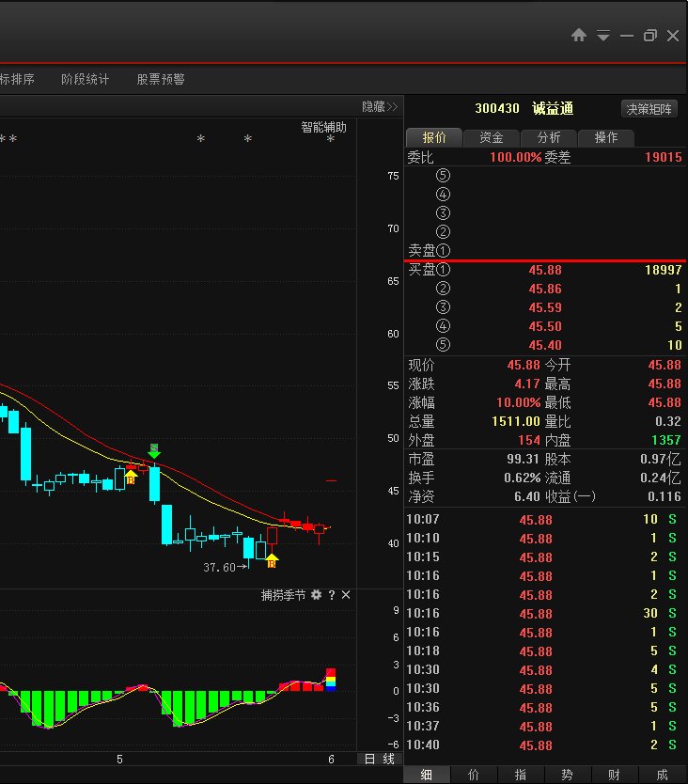Click the yellow B buy arrow near 45
Viewport: 688px width, 784px height.
(x=131, y=477)
